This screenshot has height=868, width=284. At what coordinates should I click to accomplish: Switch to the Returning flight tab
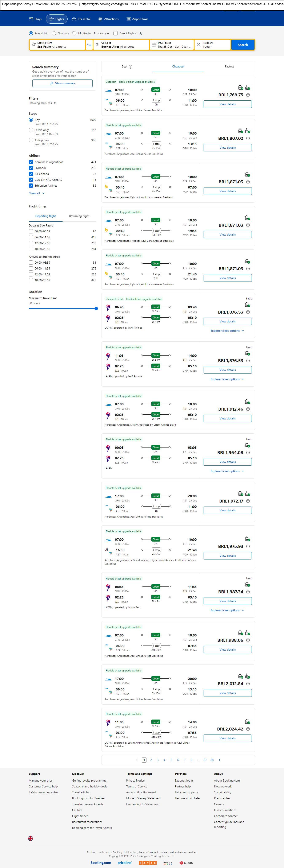point(79,216)
